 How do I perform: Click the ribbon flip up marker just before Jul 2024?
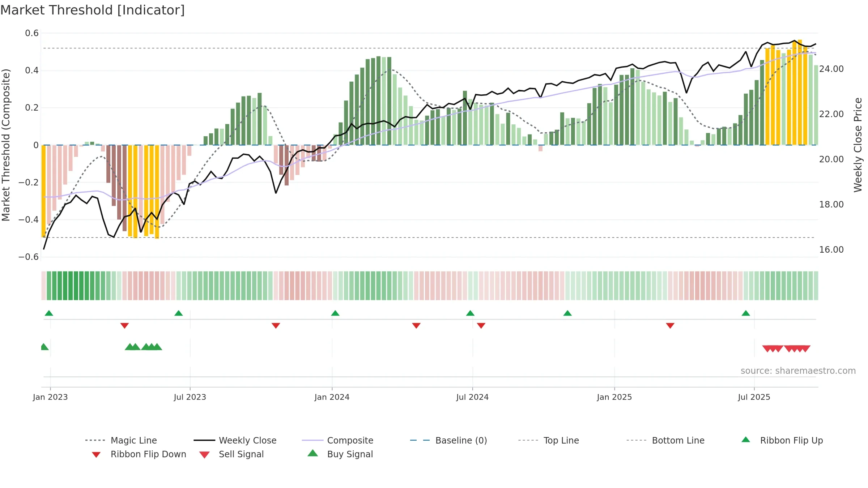[x=470, y=313]
